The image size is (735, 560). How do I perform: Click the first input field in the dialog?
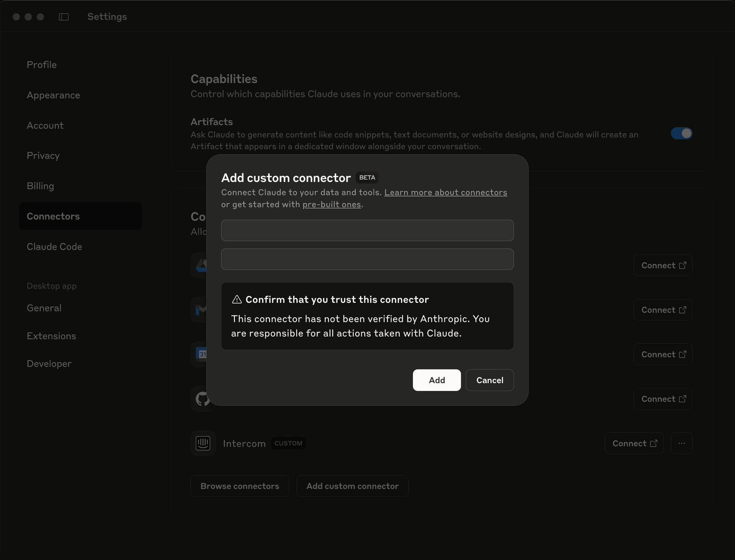(x=367, y=230)
